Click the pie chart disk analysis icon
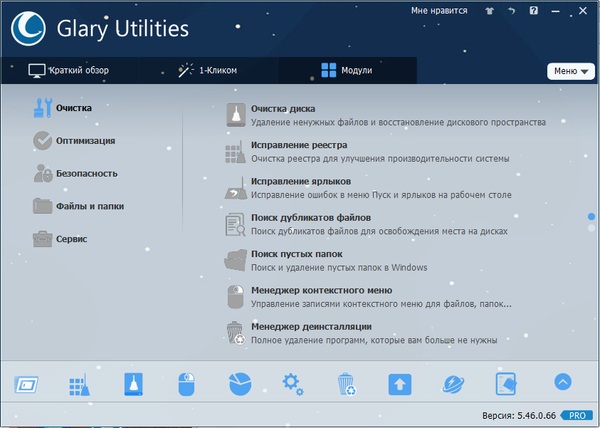Viewport: 600px width, 428px height. (239, 383)
